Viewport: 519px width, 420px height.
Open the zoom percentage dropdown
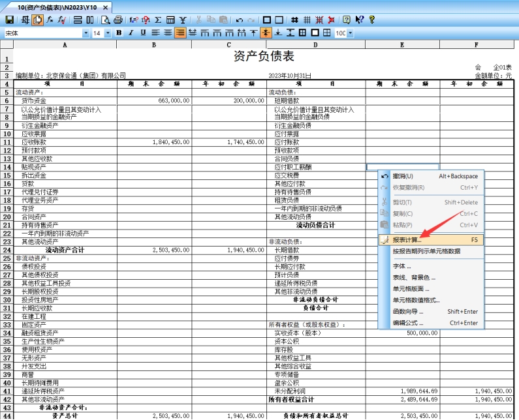pos(350,33)
